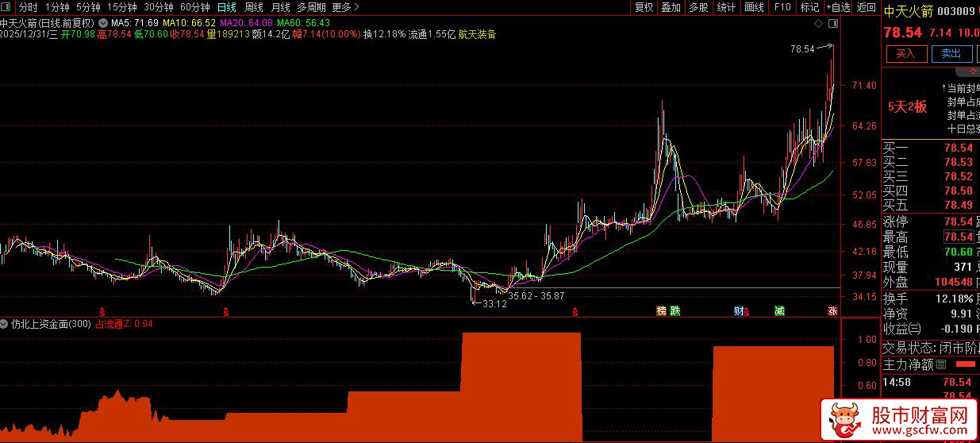The width and height of the screenshot is (980, 443).
Task: Click the 多股 multi-stock button
Action: click(x=698, y=7)
